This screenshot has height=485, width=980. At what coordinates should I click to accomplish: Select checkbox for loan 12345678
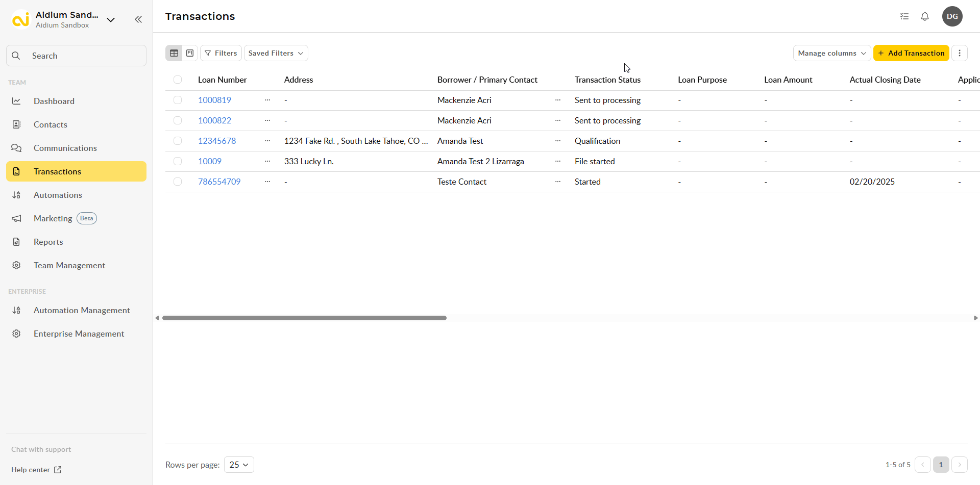[x=178, y=141]
